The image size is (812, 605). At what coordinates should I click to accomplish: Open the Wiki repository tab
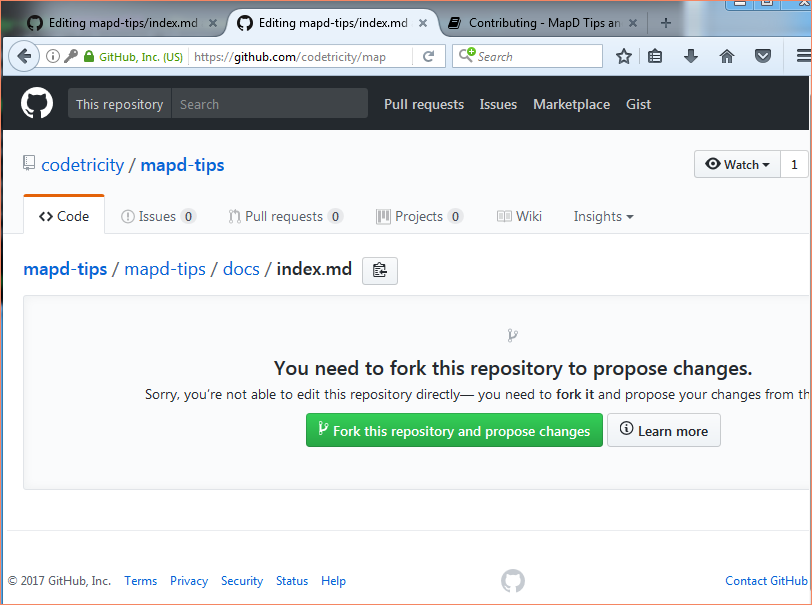519,217
